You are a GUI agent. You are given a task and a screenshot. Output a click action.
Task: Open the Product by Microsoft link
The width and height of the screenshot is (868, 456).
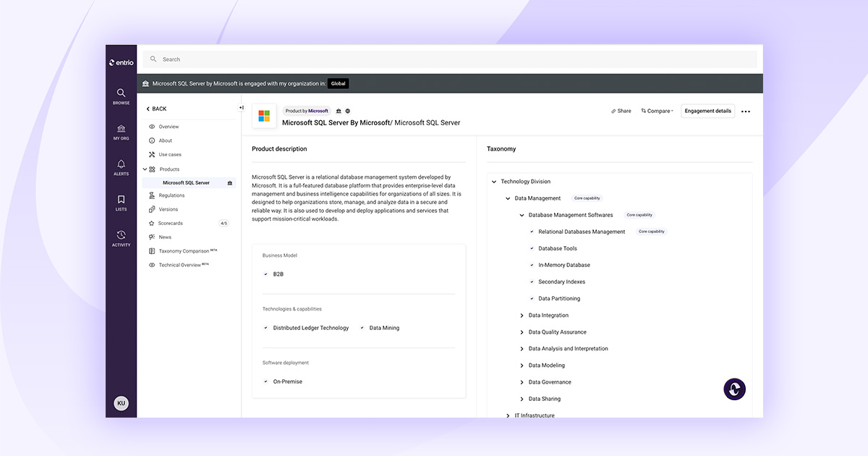(307, 111)
